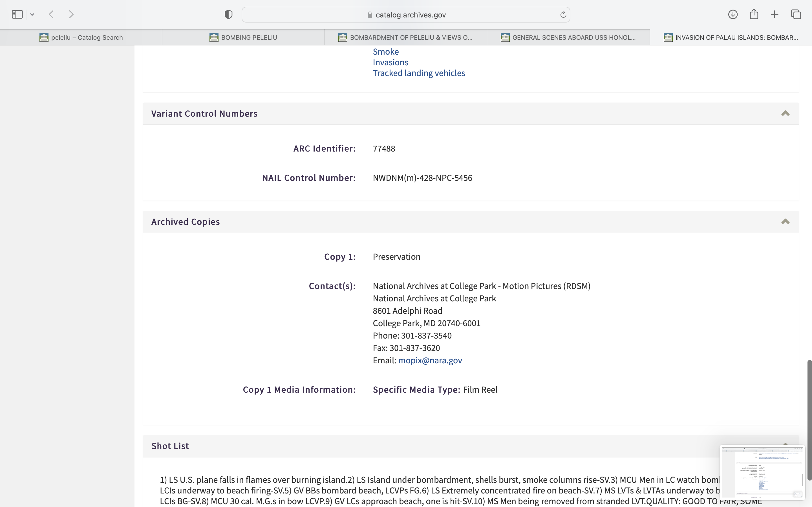Image resolution: width=812 pixels, height=507 pixels.
Task: Show the tab overview
Action: [796, 14]
